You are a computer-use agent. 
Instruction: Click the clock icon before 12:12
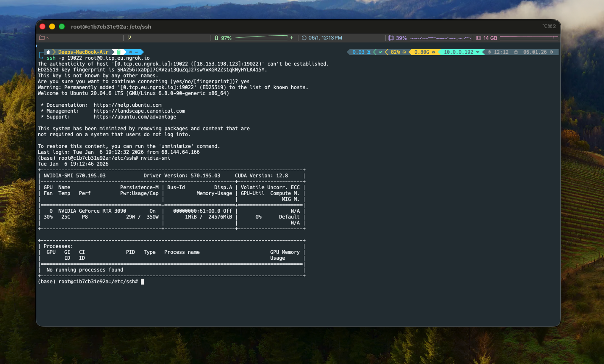[489, 52]
